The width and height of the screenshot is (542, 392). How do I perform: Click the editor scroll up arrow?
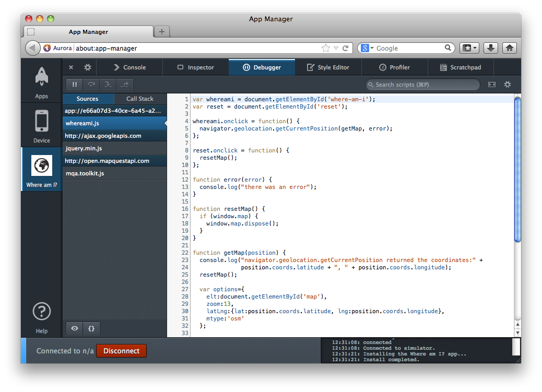[x=517, y=324]
